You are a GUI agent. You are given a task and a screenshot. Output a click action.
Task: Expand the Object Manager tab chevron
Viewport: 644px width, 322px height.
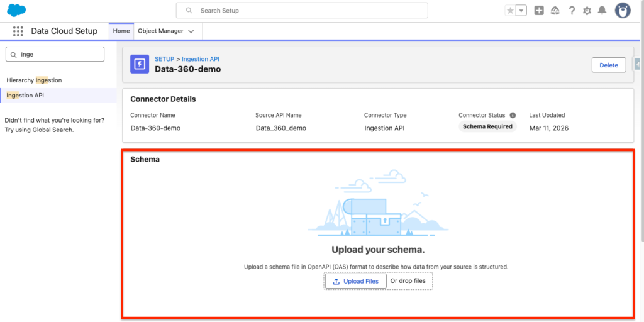[x=191, y=31]
